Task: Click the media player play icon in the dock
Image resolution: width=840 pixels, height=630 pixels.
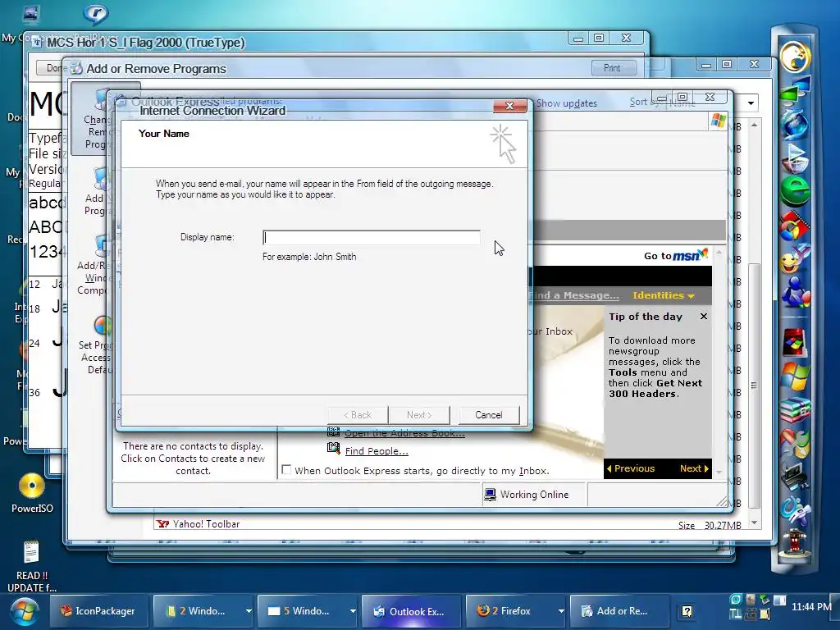Action: (795, 158)
